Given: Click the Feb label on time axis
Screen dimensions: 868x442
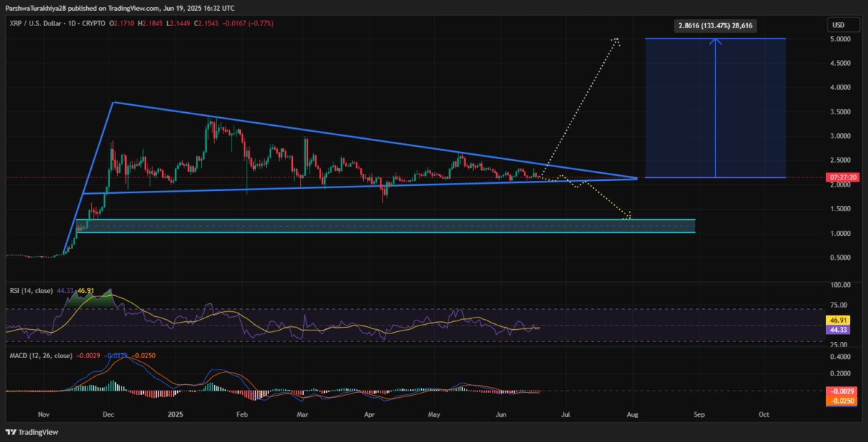Looking at the screenshot, I should (x=242, y=415).
